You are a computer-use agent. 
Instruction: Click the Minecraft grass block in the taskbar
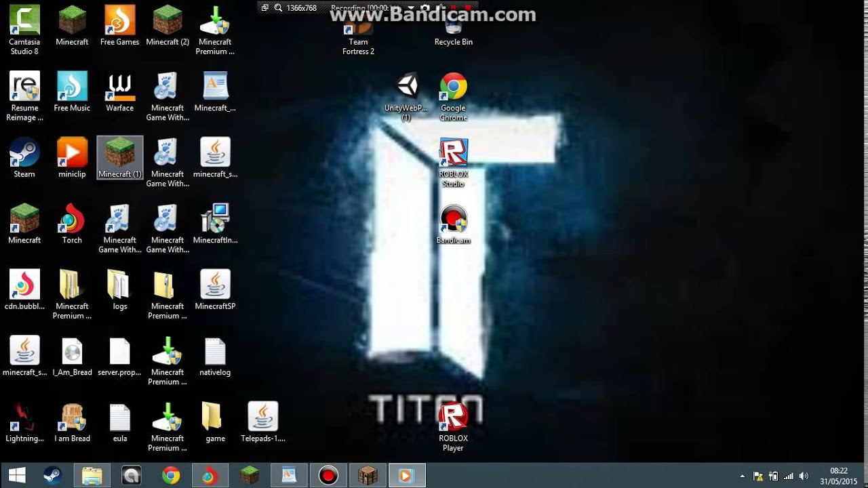tap(250, 476)
